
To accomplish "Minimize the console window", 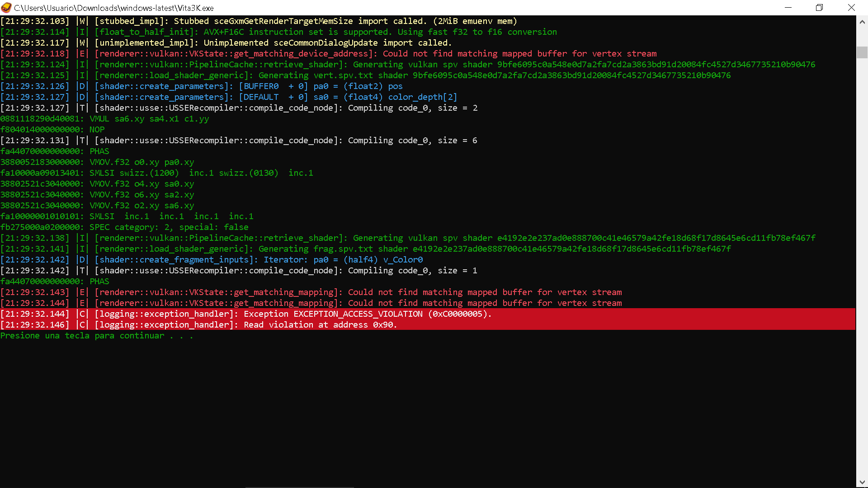I will 788,7.
